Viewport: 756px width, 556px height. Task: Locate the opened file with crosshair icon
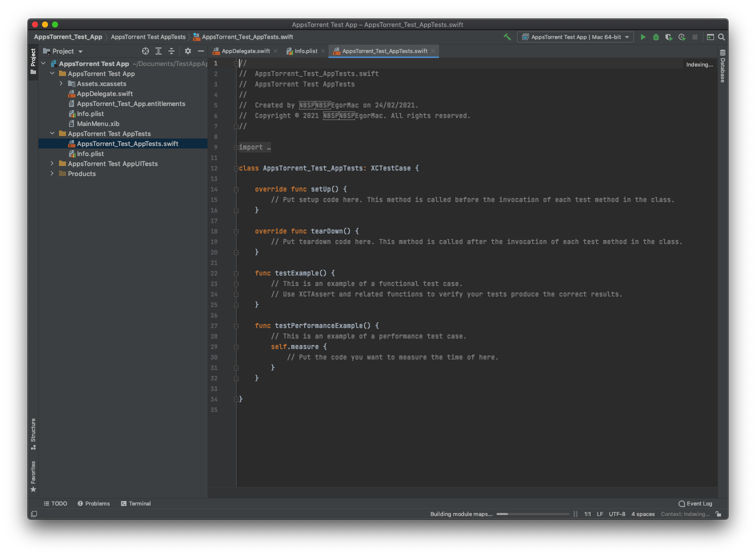point(145,51)
